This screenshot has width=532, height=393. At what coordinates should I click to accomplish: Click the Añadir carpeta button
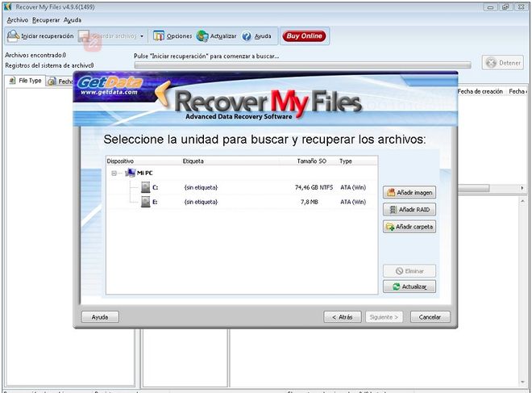click(409, 227)
